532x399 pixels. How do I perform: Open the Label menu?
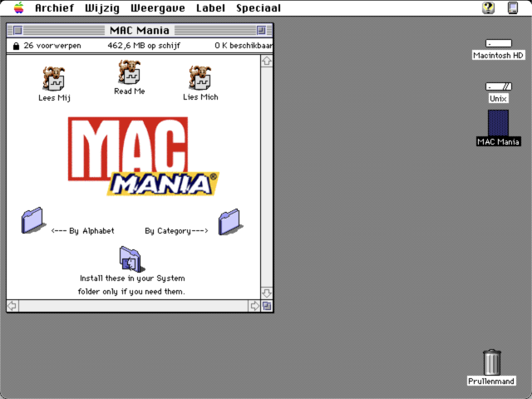pos(210,7)
